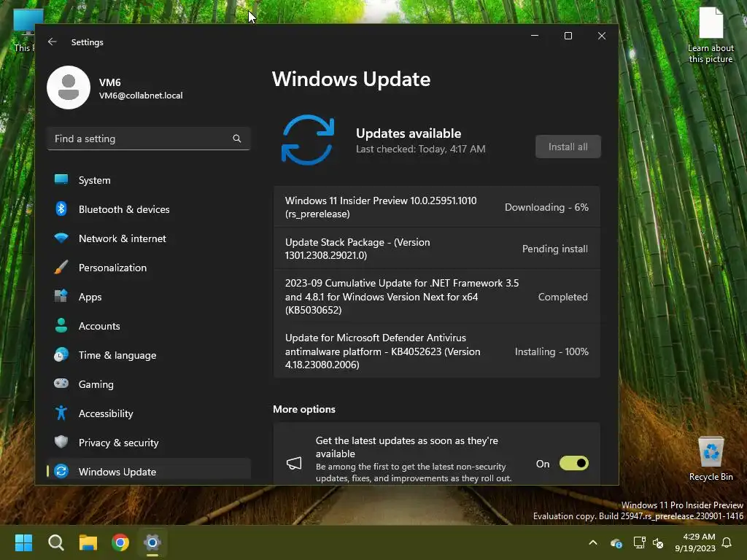Open Google Chrome from the taskbar
Image resolution: width=747 pixels, height=560 pixels.
120,542
